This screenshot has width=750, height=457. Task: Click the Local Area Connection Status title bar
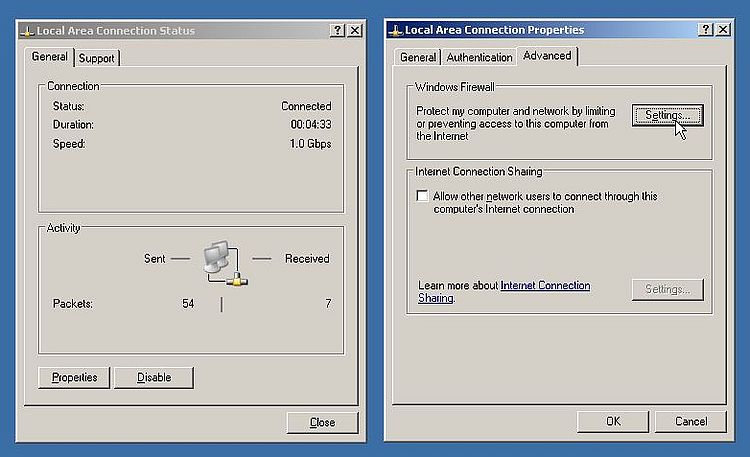(191, 31)
